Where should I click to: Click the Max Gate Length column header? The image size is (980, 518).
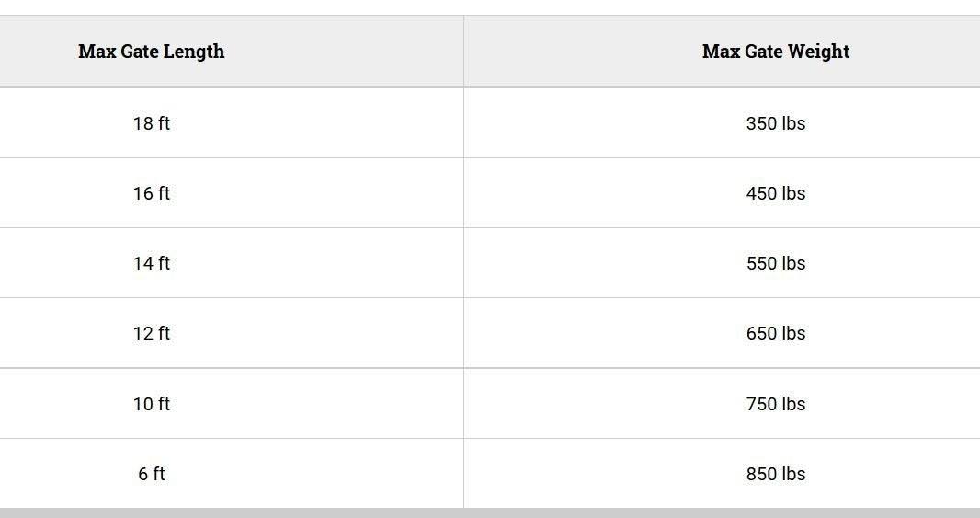[x=152, y=52]
